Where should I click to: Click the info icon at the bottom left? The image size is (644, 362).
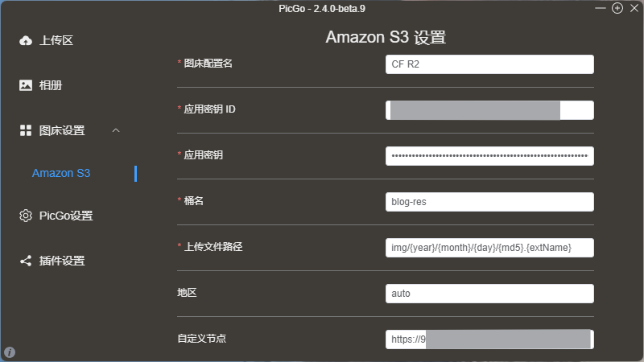click(x=10, y=352)
